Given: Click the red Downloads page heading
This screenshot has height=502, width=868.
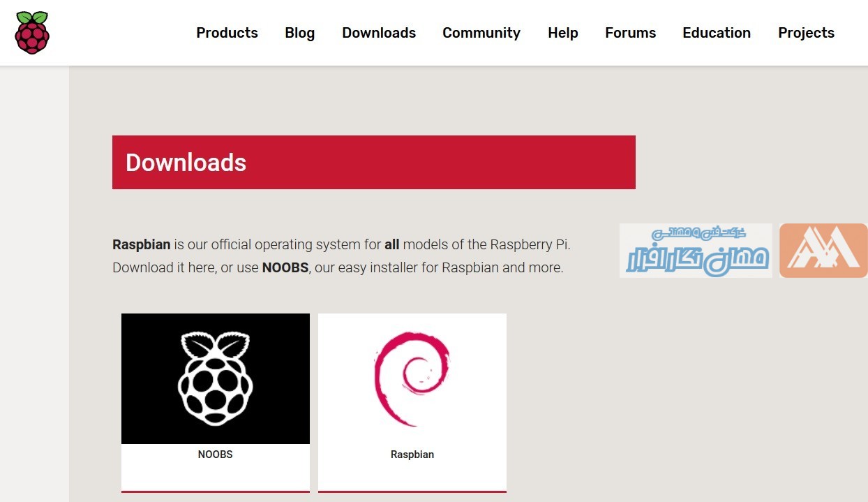Looking at the screenshot, I should pos(374,162).
